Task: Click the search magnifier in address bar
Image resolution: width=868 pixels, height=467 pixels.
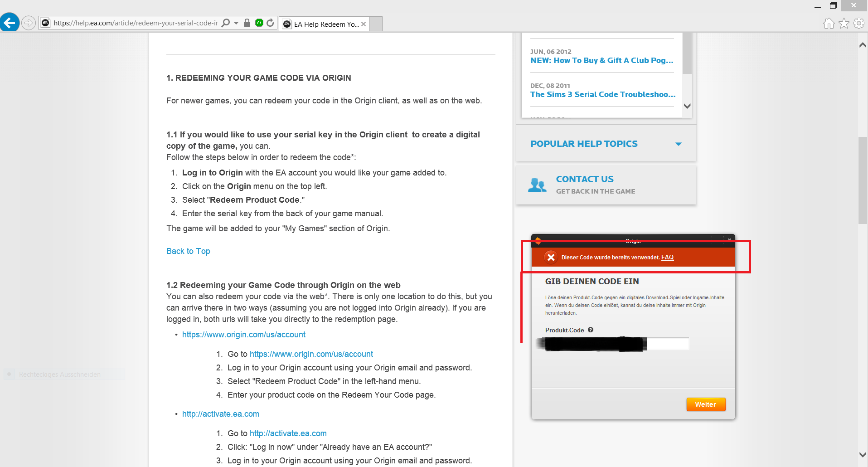Action: pos(225,23)
